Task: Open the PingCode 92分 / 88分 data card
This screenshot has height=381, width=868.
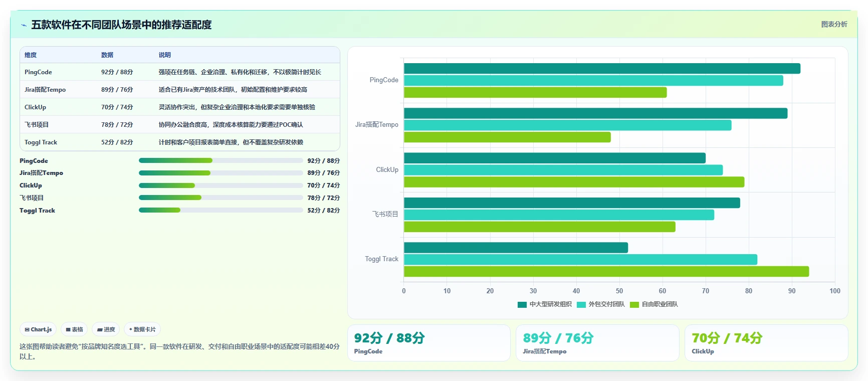Action: pos(429,343)
